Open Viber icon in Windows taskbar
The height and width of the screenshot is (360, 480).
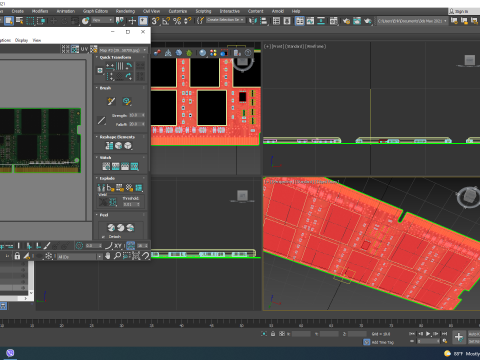(10, 353)
